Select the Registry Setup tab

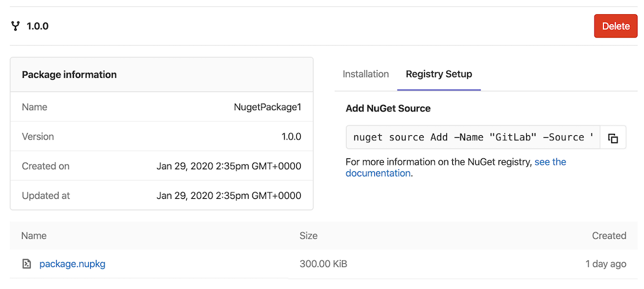click(439, 74)
